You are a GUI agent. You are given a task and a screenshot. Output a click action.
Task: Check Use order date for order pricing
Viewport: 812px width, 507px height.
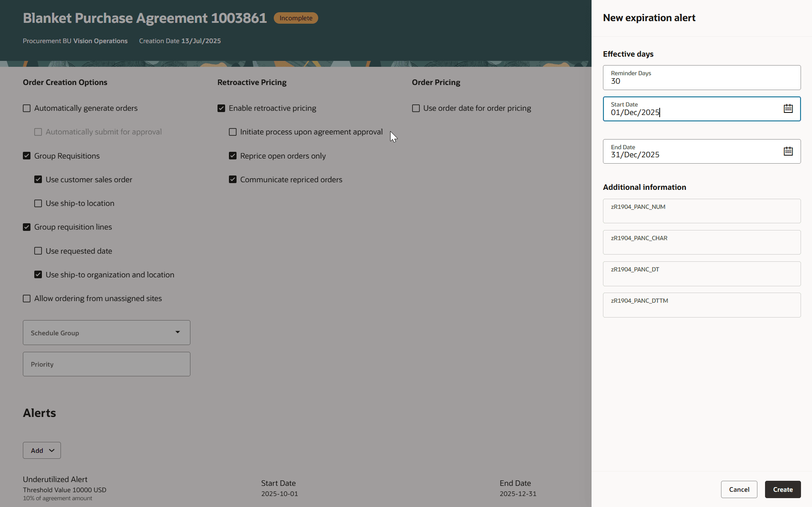click(x=416, y=108)
